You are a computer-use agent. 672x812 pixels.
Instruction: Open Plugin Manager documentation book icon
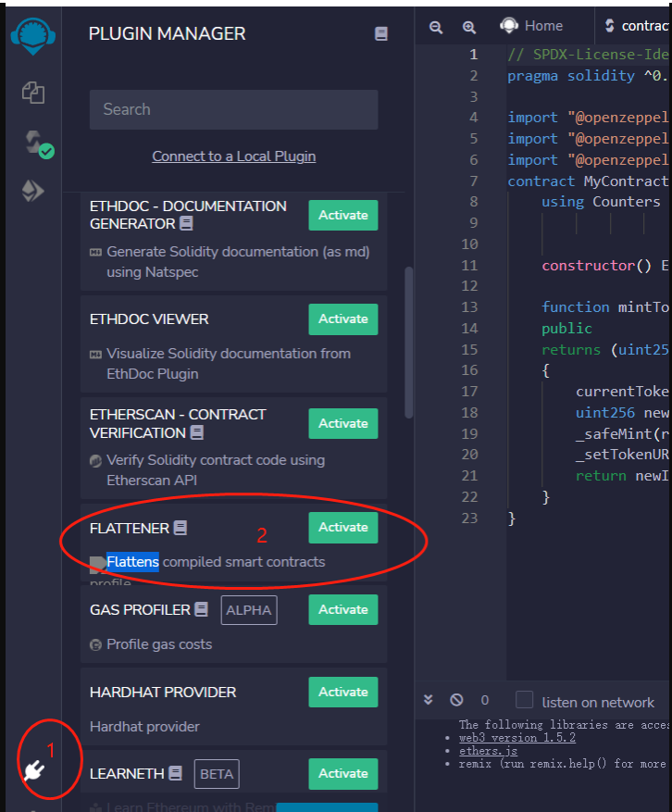[381, 33]
